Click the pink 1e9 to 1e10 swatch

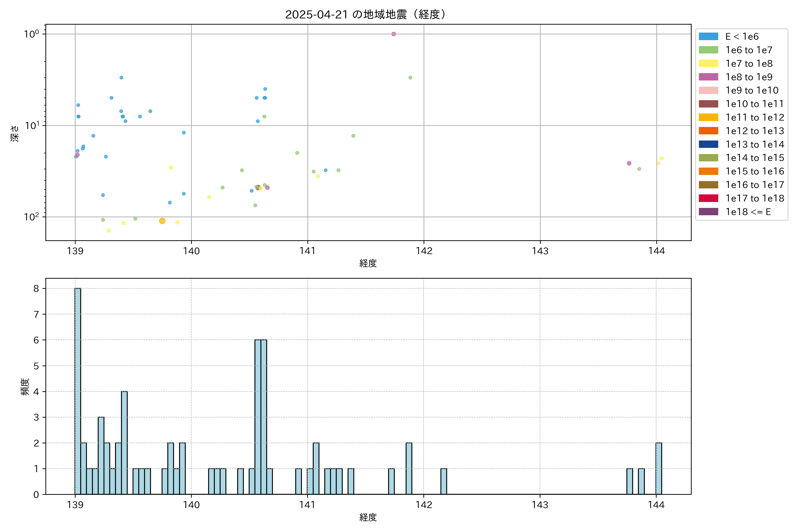click(x=708, y=90)
